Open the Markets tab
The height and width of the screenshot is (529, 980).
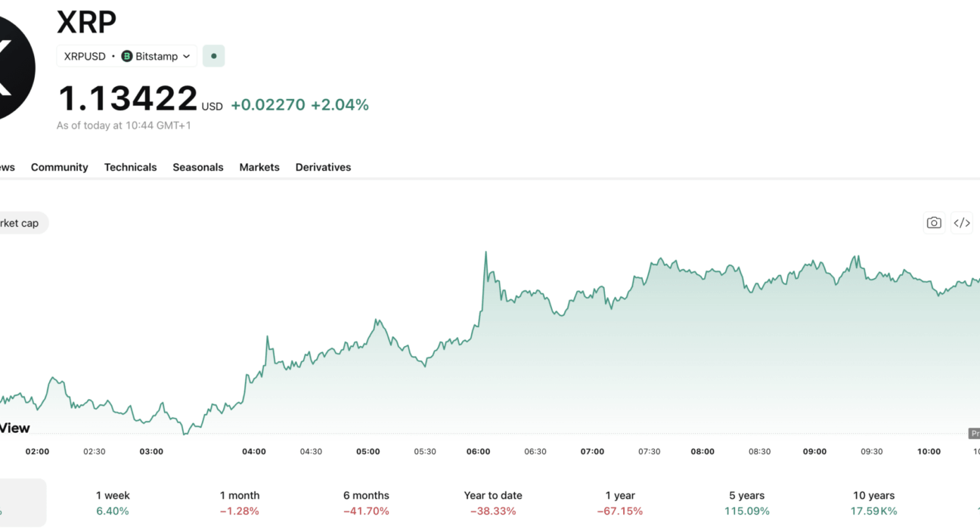(x=259, y=167)
